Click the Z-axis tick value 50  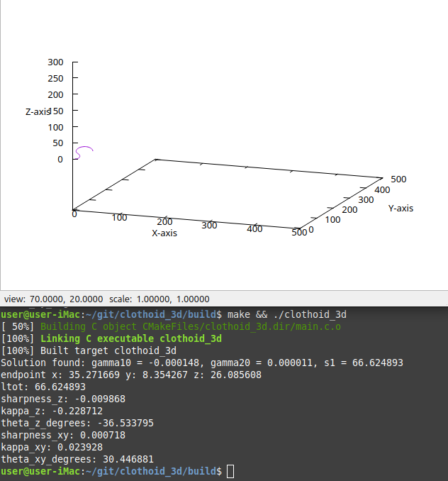(58, 143)
